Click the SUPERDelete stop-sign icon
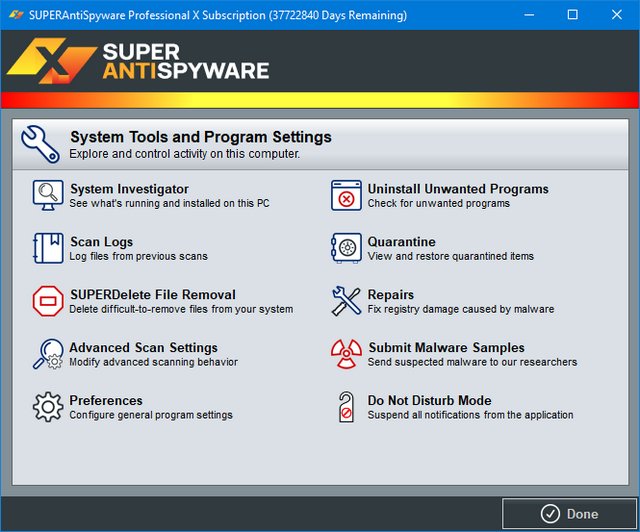 coord(48,301)
